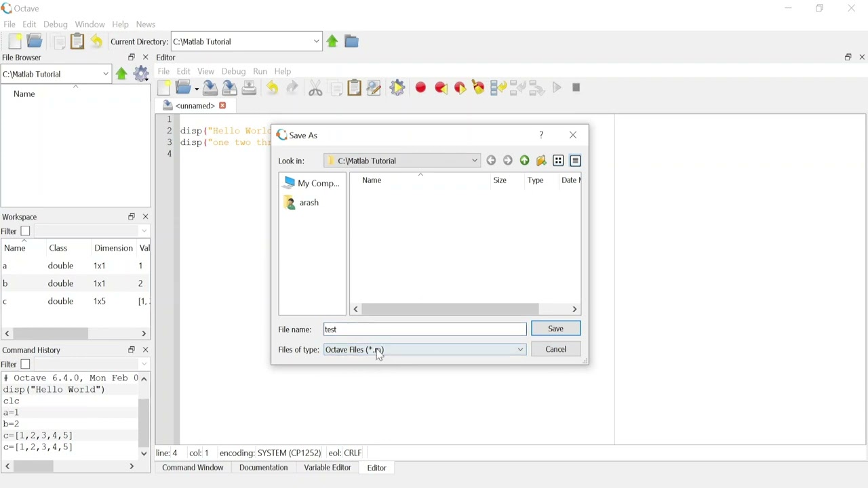Viewport: 868px width, 488px height.
Task: Click Paste clipboard icon in main toolbar
Action: (x=78, y=41)
